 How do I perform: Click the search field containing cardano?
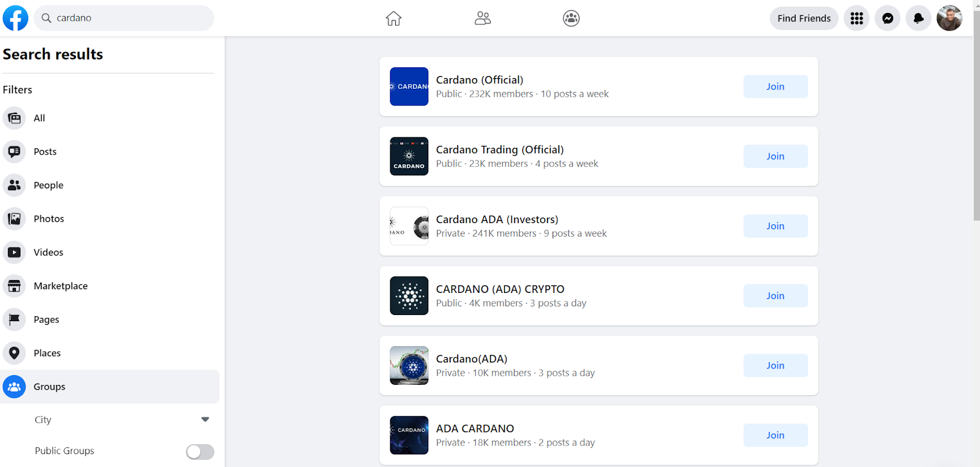(x=124, y=18)
